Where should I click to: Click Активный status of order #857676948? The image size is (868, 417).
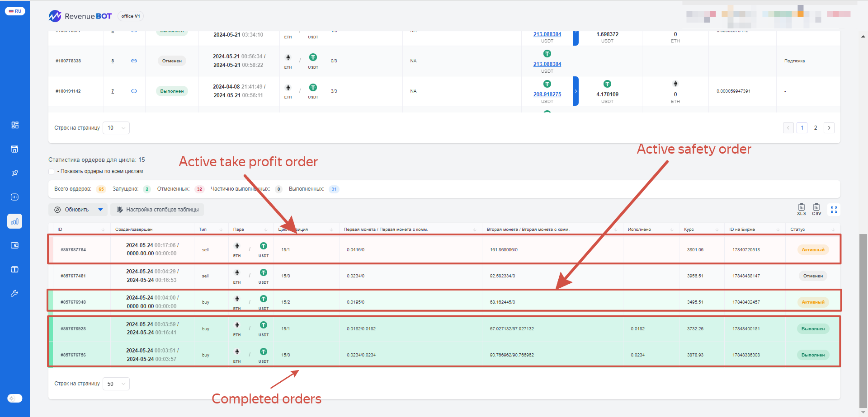(x=813, y=302)
